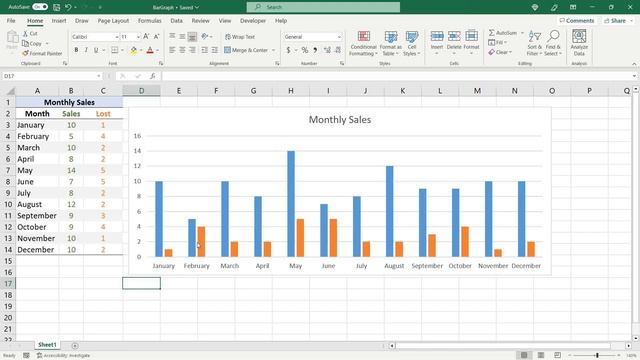Toggle Bold formatting
This screenshot has width=640, height=360.
(x=76, y=50)
